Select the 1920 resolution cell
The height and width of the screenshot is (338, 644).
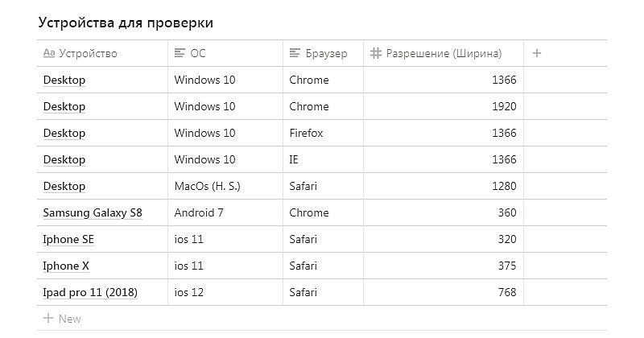point(444,106)
